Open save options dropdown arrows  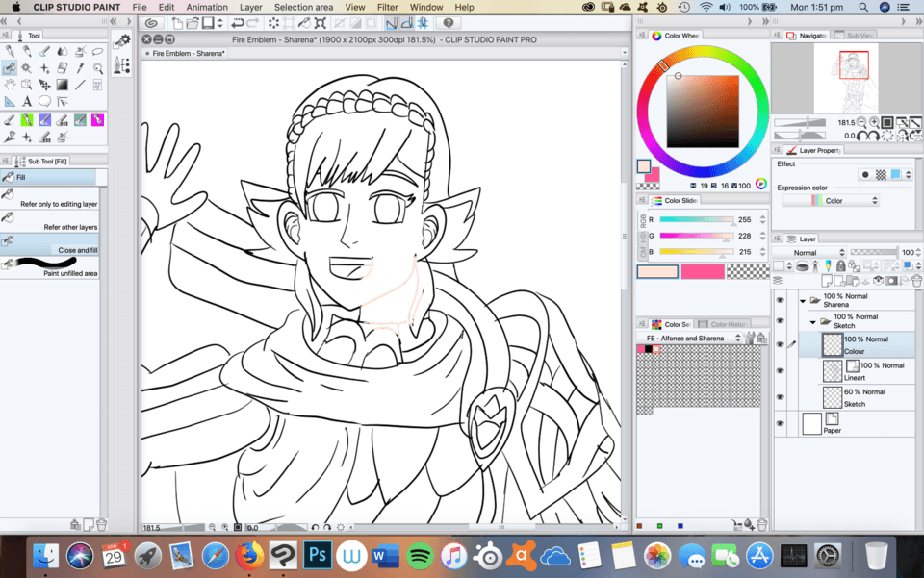click(220, 23)
